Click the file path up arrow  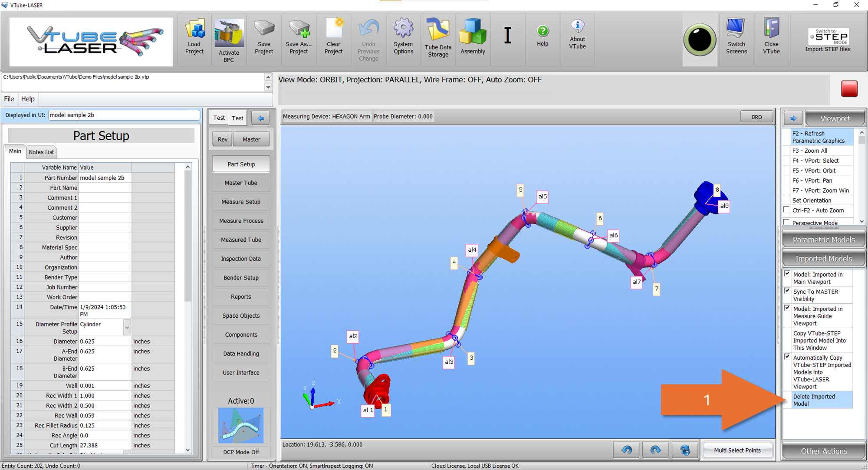268,77
